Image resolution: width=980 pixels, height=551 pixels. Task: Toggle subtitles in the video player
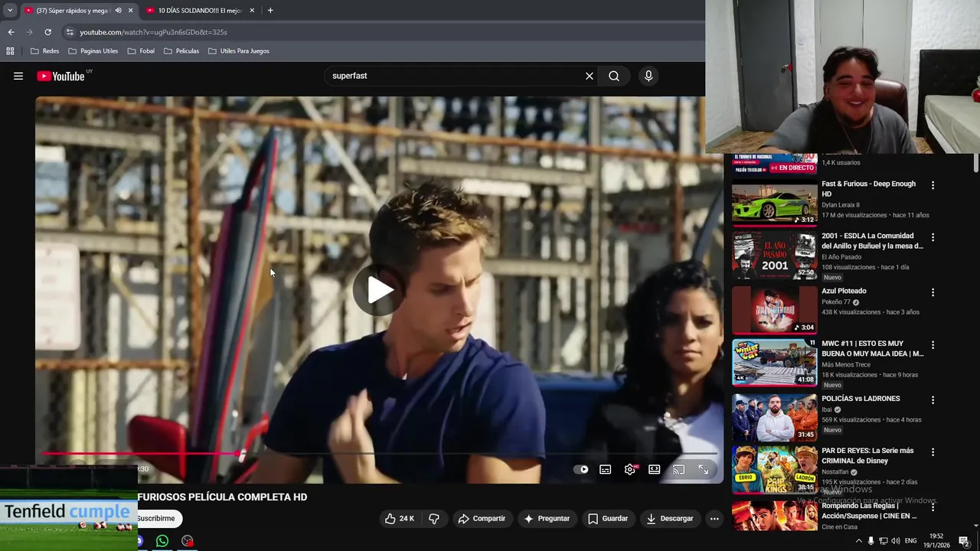point(605,469)
